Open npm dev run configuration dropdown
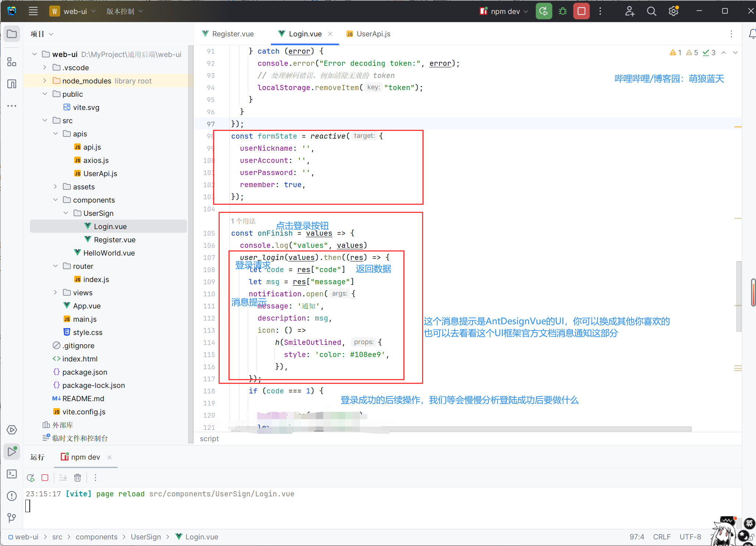 [504, 11]
